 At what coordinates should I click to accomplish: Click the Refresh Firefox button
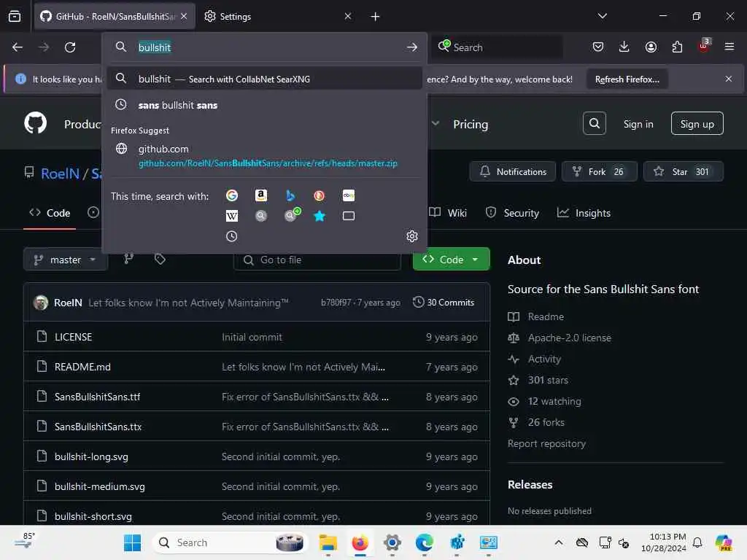pos(627,79)
